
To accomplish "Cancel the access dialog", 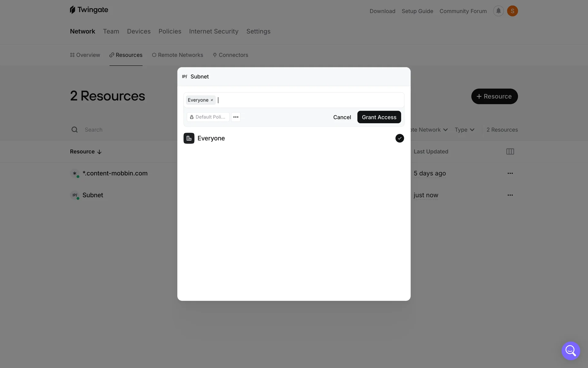I will pyautogui.click(x=342, y=117).
